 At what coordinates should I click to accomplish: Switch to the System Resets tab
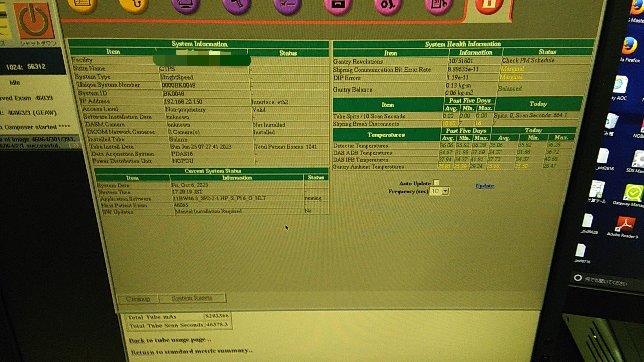pos(192,298)
